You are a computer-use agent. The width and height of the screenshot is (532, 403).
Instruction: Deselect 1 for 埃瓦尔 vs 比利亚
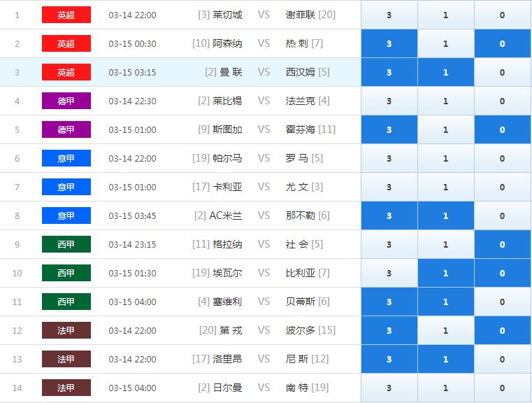coord(446,273)
